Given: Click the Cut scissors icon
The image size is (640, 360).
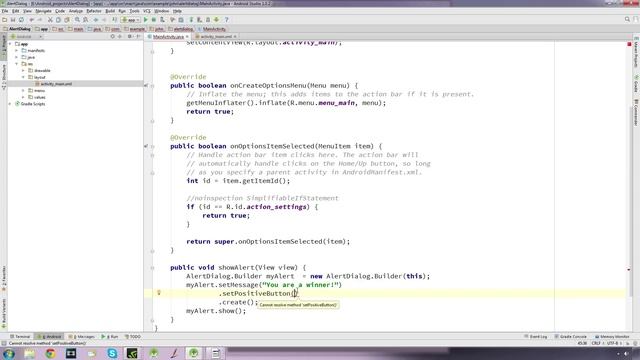Looking at the screenshot, I should [50, 20].
